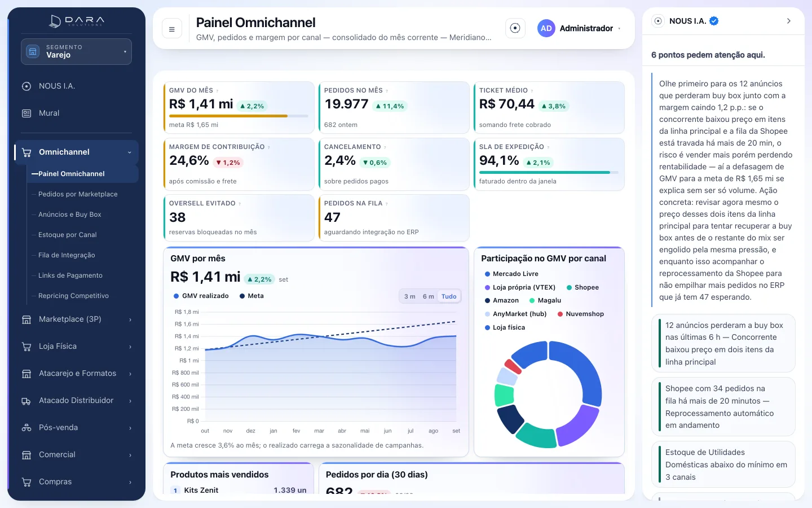812x508 pixels.
Task: Select the Tudo range tab
Action: pos(449,296)
